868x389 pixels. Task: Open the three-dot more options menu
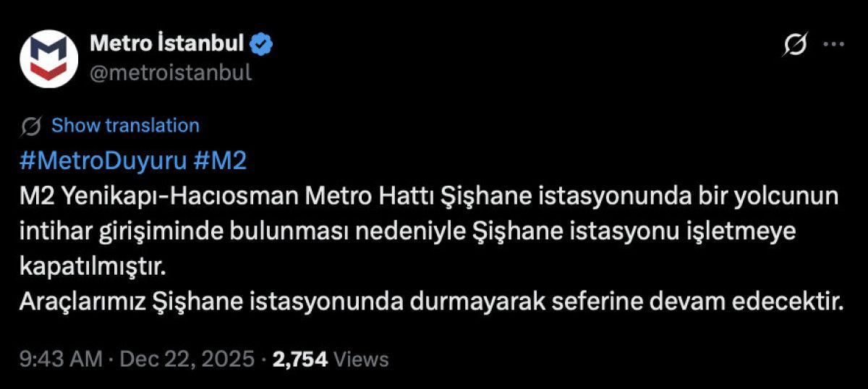(834, 45)
